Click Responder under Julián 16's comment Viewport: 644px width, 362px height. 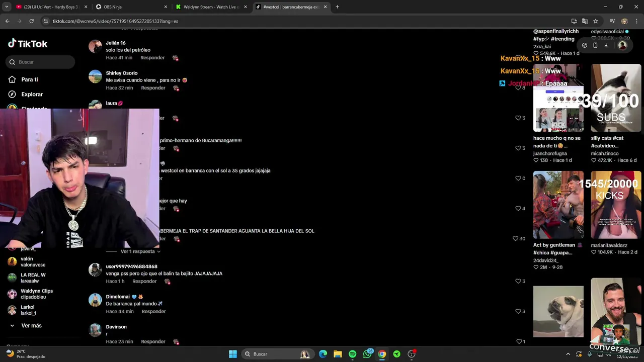[x=152, y=58]
